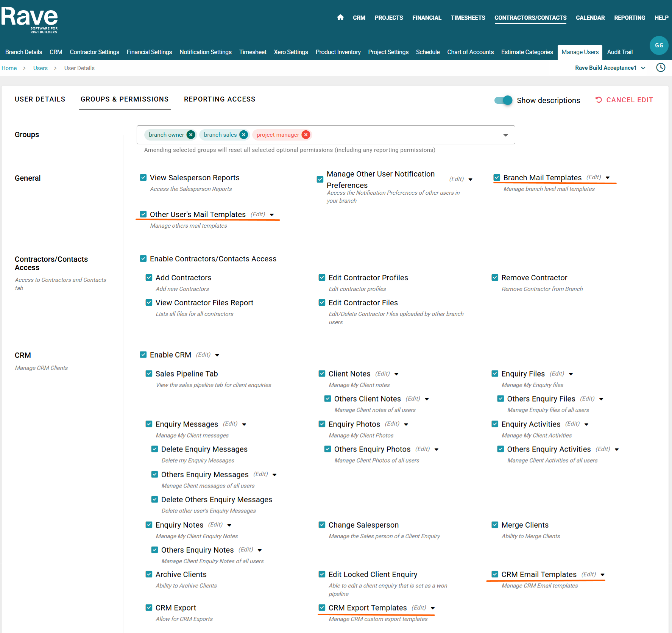The height and width of the screenshot is (633, 672).
Task: Expand CRM Export Templates edit dropdown
Action: pyautogui.click(x=433, y=608)
